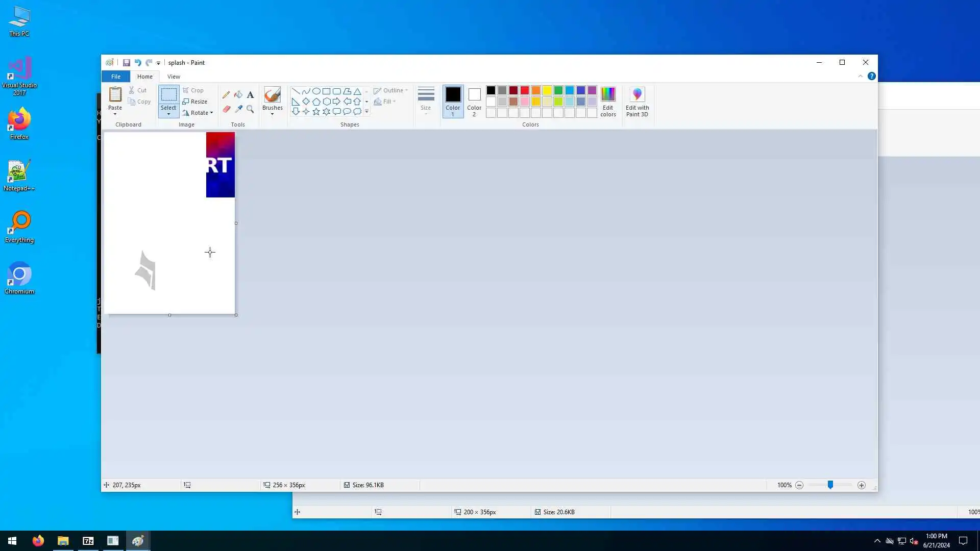Select the Fill with color bucket

(x=238, y=95)
